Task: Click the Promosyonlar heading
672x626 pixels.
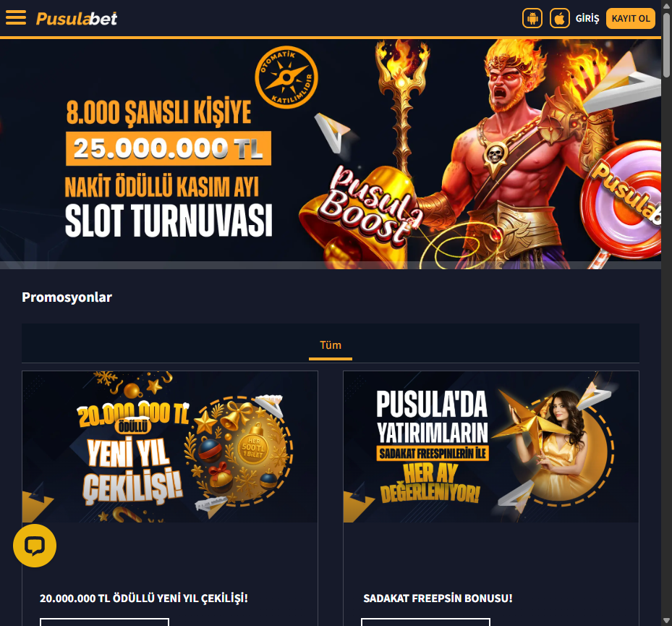Action: click(x=67, y=297)
